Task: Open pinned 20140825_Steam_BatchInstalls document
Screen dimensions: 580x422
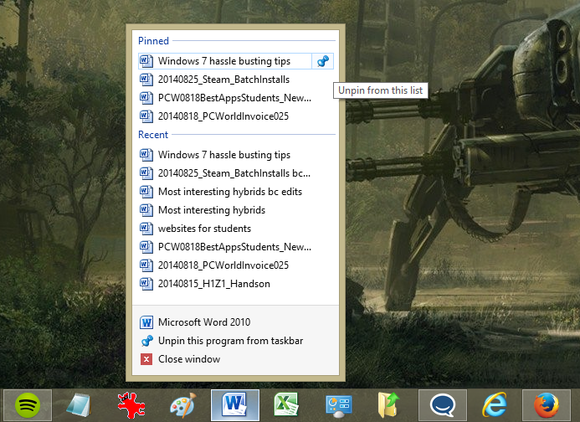Action: (225, 80)
